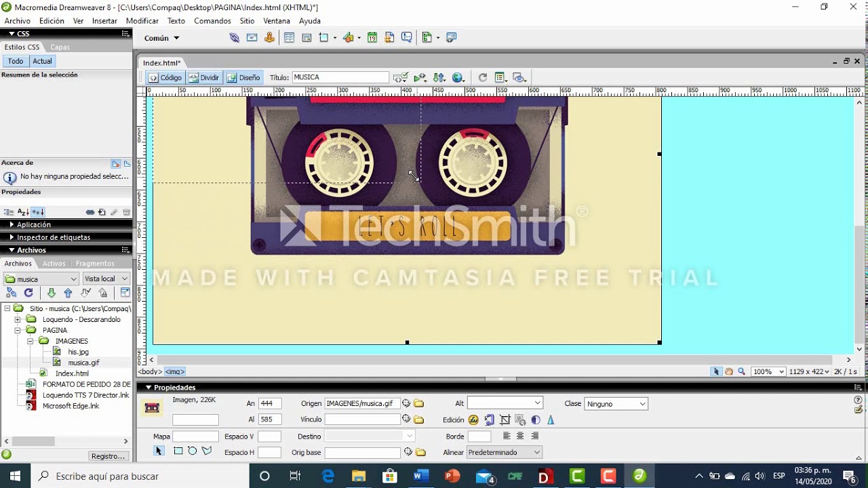Insert a named anchor
Image resolution: width=868 pixels, height=488 pixels.
point(270,38)
